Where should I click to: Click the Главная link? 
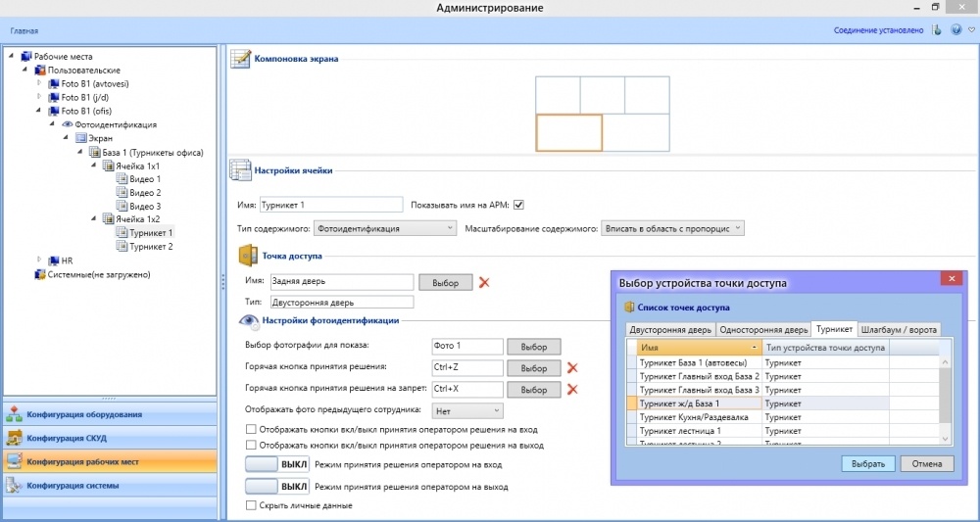coord(24,30)
